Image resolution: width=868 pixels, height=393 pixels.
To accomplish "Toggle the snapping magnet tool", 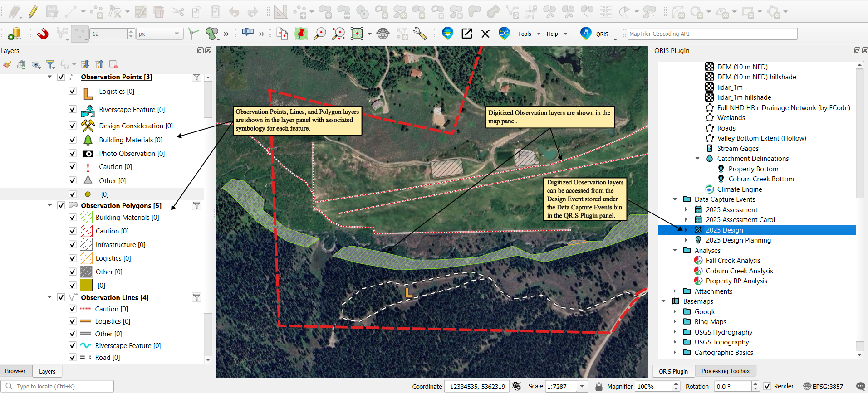I will [x=43, y=34].
